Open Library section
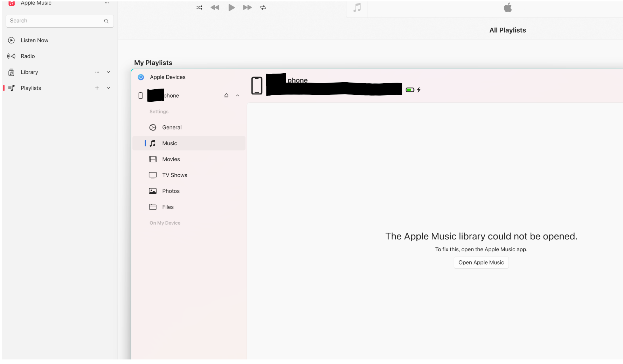This screenshot has height=364, width=623. point(60,72)
